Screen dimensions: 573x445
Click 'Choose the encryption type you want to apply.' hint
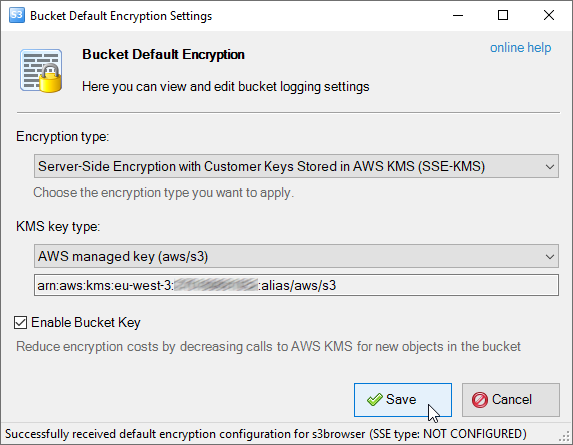click(x=163, y=193)
